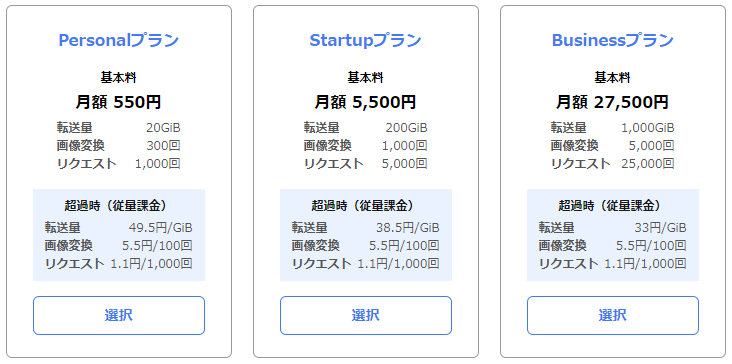
Task: Click Personal plan's 20GiB transfer value
Action: click(x=163, y=128)
